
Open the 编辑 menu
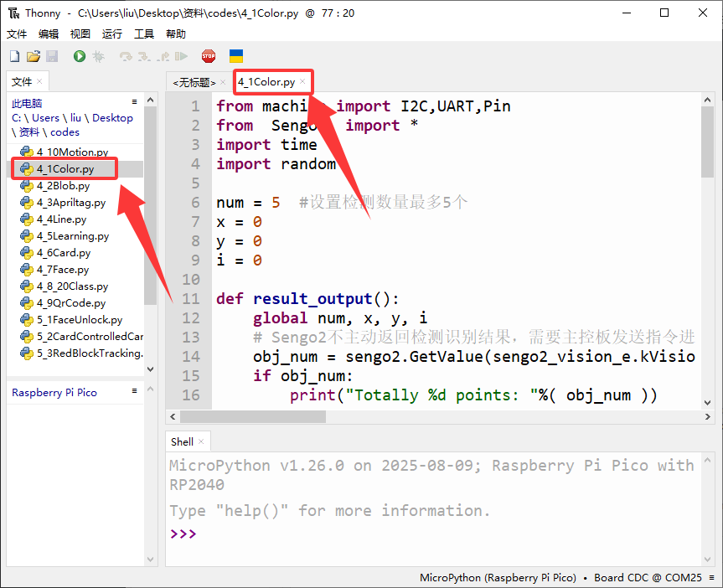(x=49, y=34)
